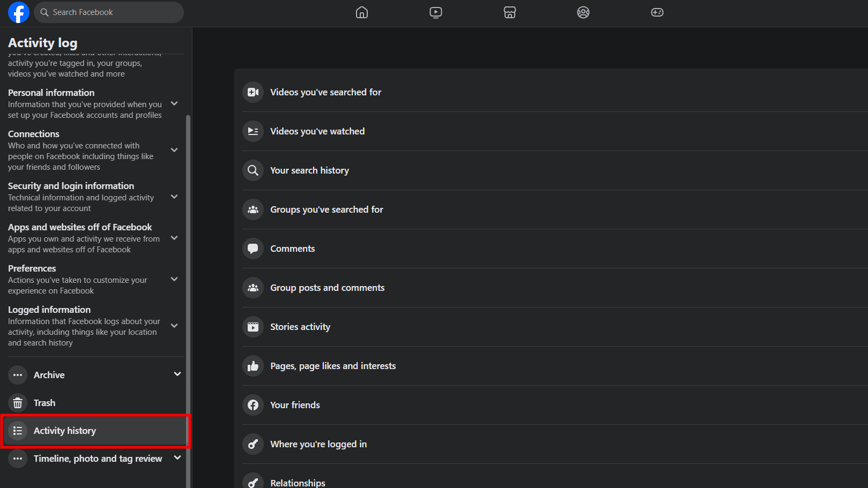Click the Trash bin icon
868x488 pixels.
coord(18,403)
